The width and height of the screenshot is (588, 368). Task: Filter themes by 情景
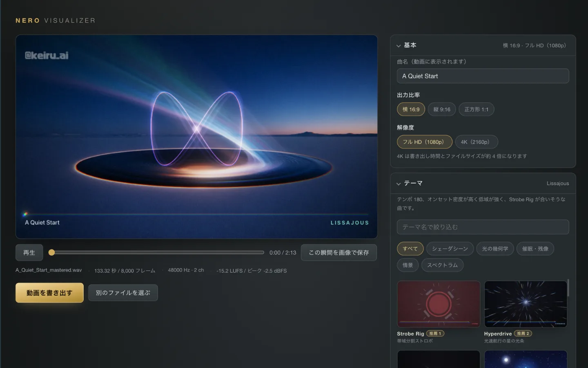tap(408, 265)
